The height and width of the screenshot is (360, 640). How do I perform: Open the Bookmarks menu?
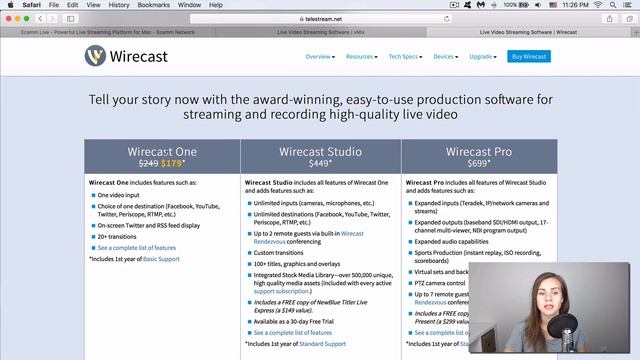(x=153, y=5)
